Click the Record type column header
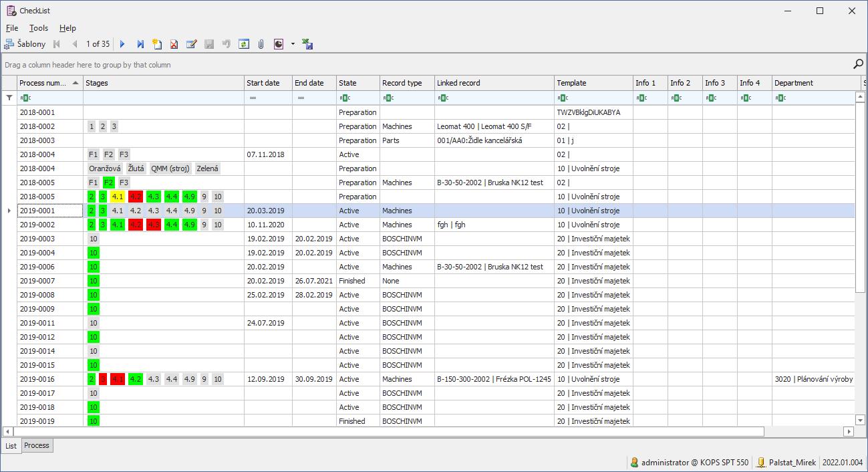868x472 pixels. pyautogui.click(x=407, y=83)
